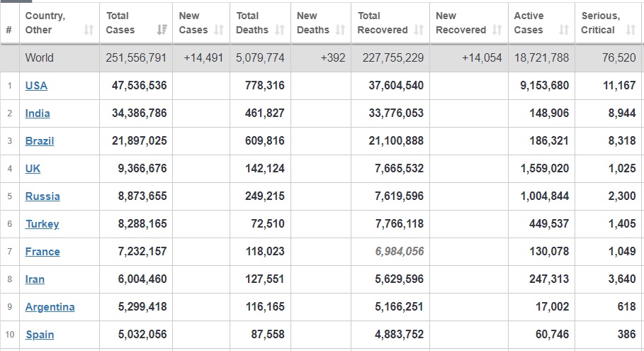
Task: Click the # rank column header
Action: pos(9,30)
